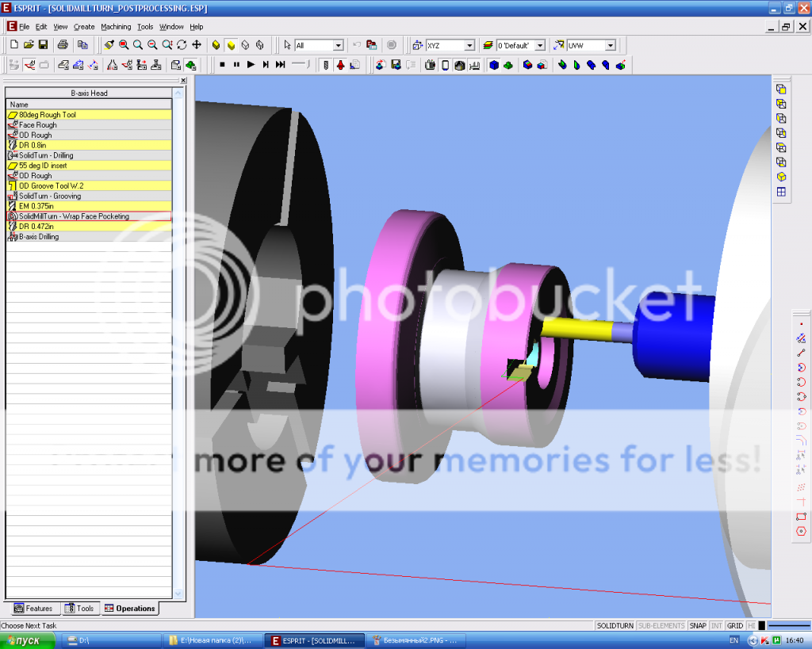The image size is (812, 649).
Task: Open the All selection filter dropdown
Action: point(338,45)
